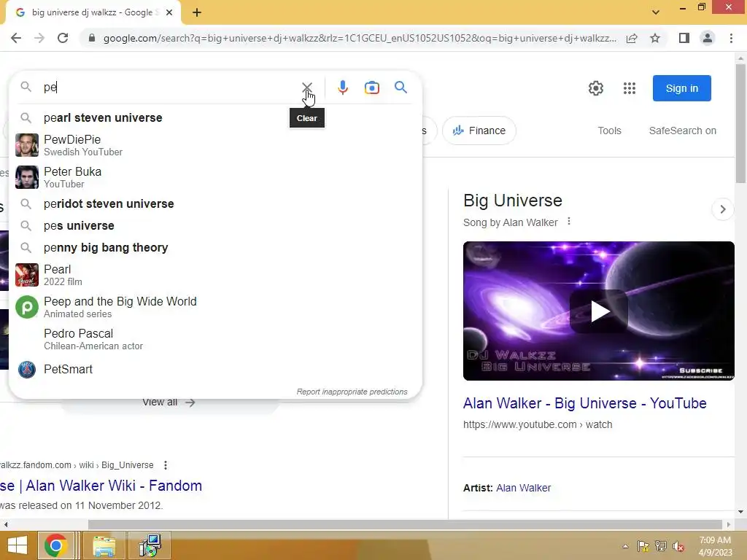747x560 pixels.
Task: Open Alan Walker Wiki - Fandom result
Action: [x=101, y=486]
